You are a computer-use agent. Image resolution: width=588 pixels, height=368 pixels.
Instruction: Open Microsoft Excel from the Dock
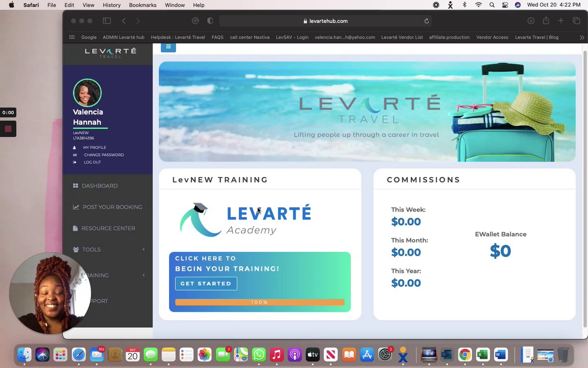(482, 355)
